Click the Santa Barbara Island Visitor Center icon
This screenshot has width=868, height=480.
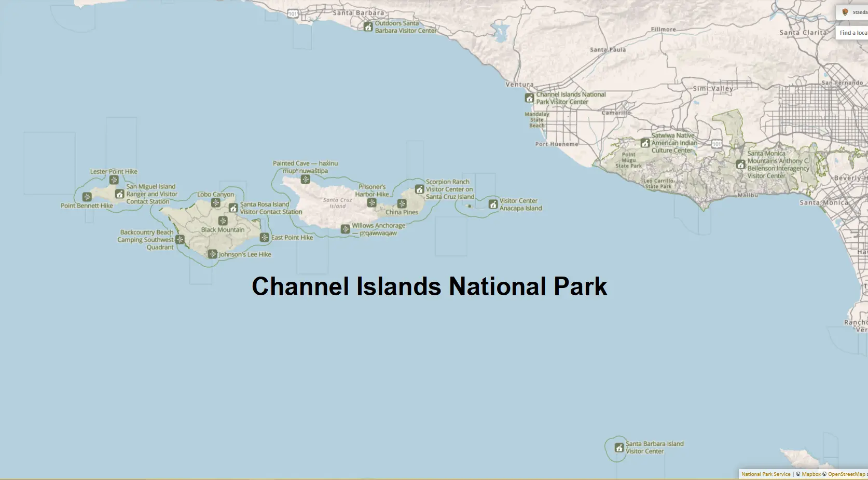pyautogui.click(x=619, y=447)
